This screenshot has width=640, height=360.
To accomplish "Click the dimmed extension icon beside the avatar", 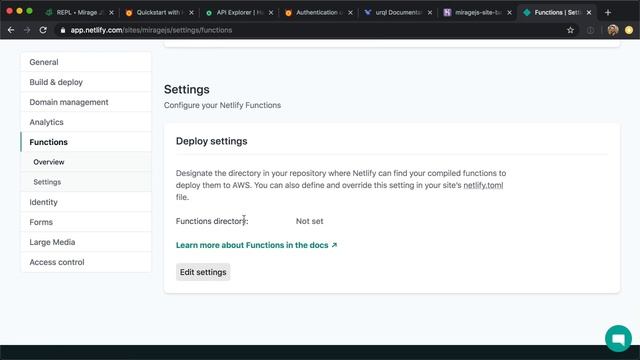I will click(x=590, y=30).
